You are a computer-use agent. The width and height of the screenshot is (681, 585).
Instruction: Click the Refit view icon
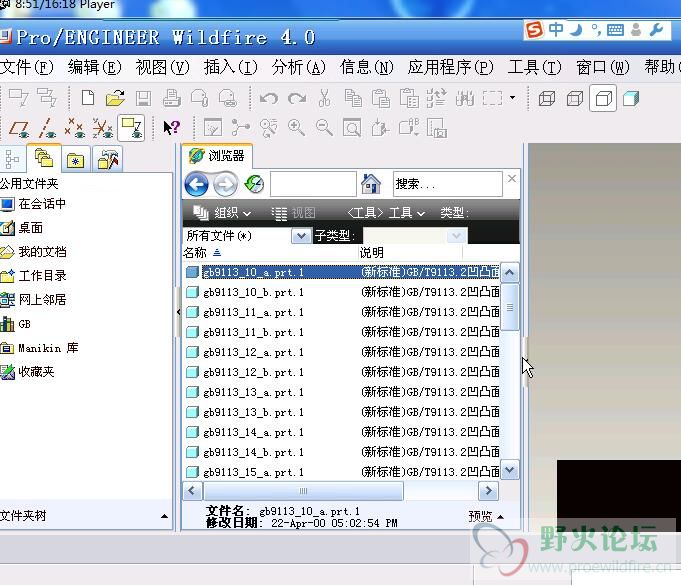(352, 128)
